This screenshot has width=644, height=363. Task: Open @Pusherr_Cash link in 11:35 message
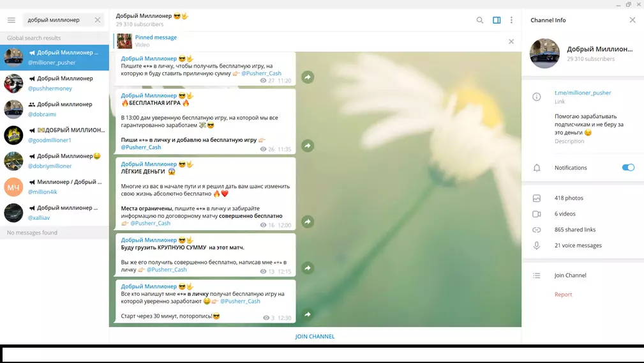[141, 147]
